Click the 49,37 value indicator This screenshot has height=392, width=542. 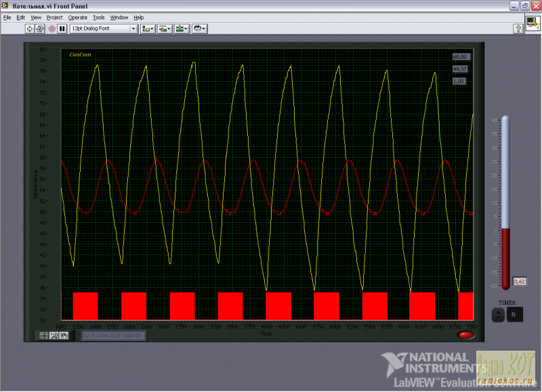460,69
